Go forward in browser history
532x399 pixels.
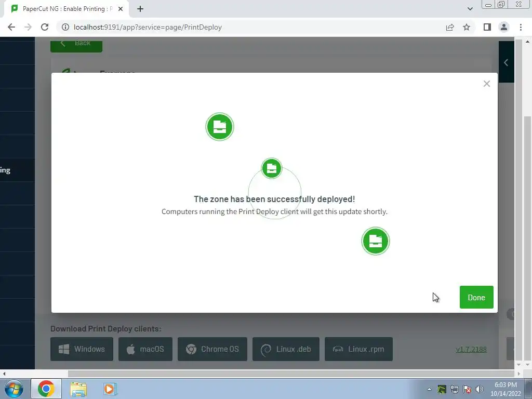click(x=28, y=27)
